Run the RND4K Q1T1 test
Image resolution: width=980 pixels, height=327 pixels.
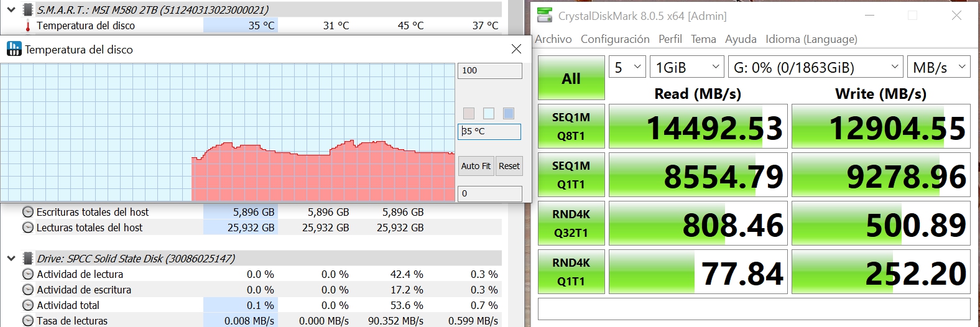coord(571,272)
